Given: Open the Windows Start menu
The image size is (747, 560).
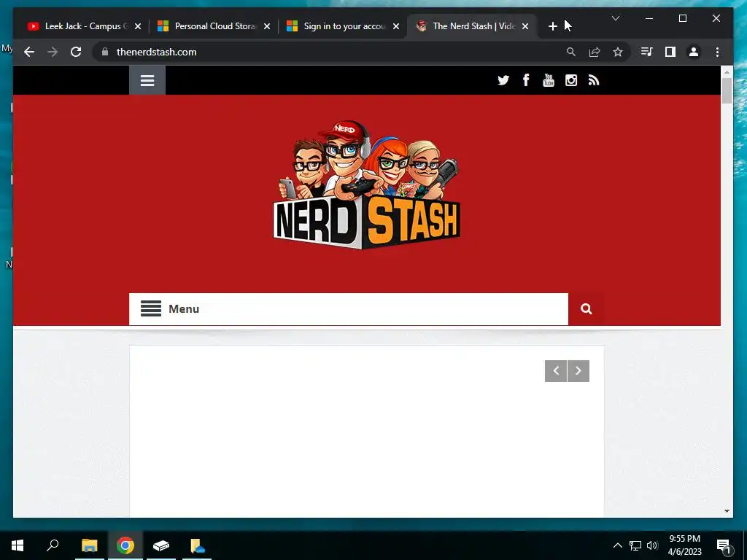Looking at the screenshot, I should [18, 545].
